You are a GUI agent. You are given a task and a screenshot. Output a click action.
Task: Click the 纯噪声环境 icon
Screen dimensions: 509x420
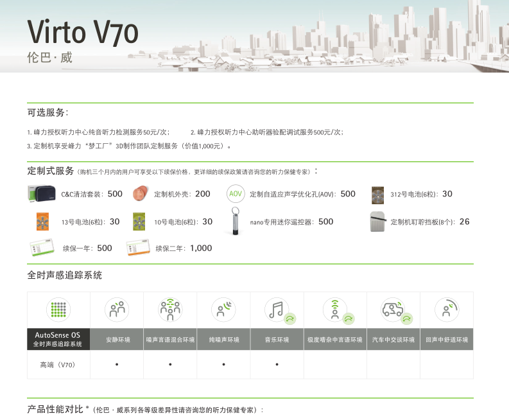223,310
